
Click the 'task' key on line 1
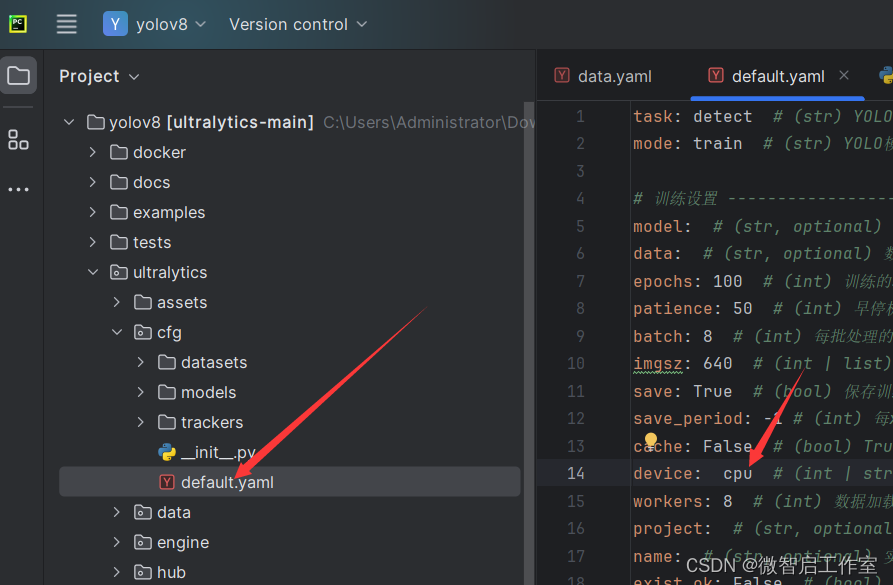[x=653, y=116]
